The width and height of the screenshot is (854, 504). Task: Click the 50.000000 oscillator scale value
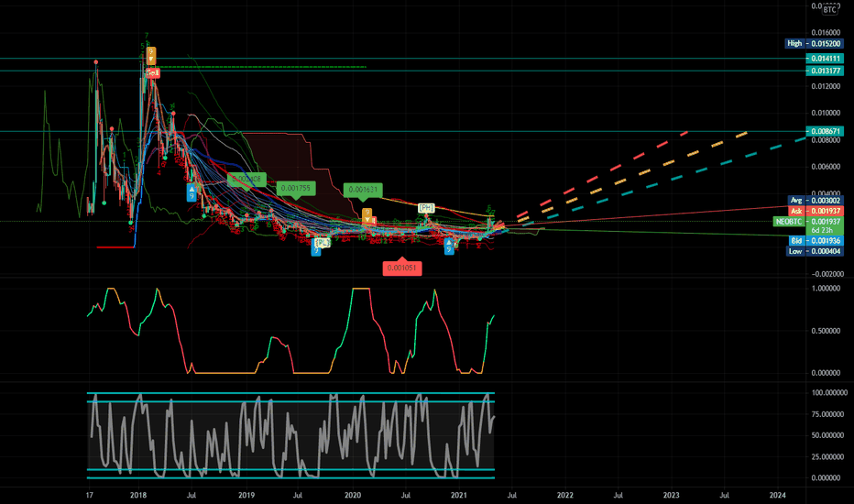click(829, 435)
